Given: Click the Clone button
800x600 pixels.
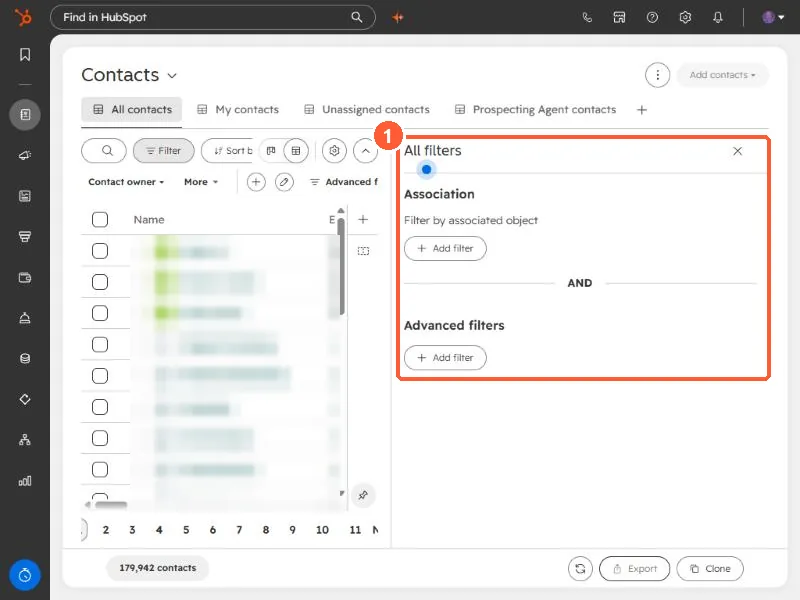Looking at the screenshot, I should pyautogui.click(x=710, y=568).
